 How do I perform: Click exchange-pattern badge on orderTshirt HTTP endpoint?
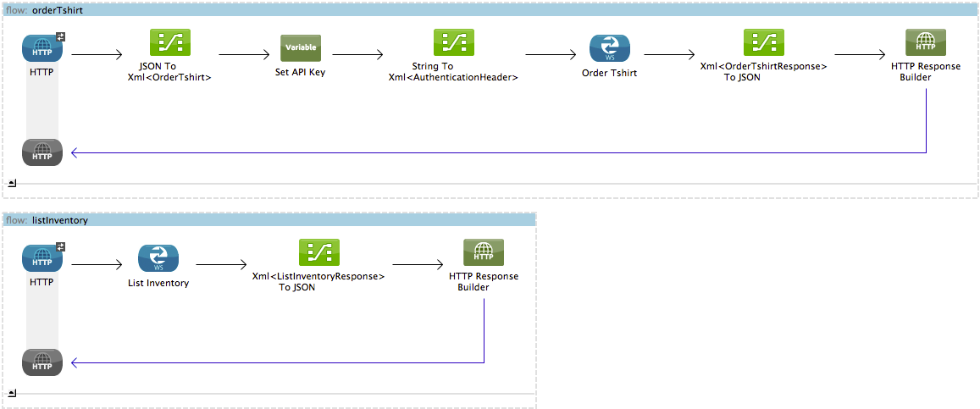coord(61,36)
